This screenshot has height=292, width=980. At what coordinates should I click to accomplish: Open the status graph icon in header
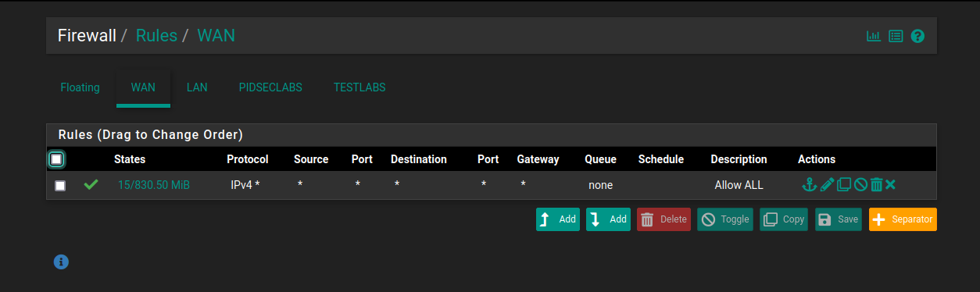pyautogui.click(x=874, y=36)
